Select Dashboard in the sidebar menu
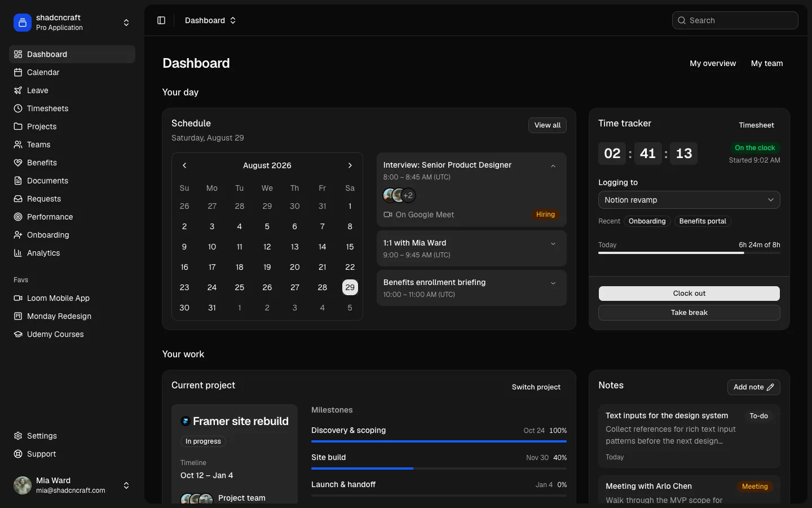The image size is (812, 508). (x=72, y=54)
